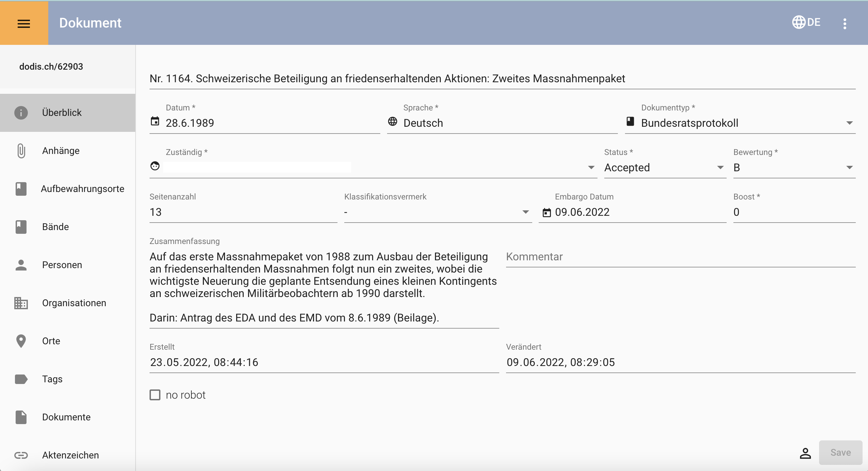868x471 pixels.
Task: Click into the Kommentar text field
Action: click(x=680, y=257)
